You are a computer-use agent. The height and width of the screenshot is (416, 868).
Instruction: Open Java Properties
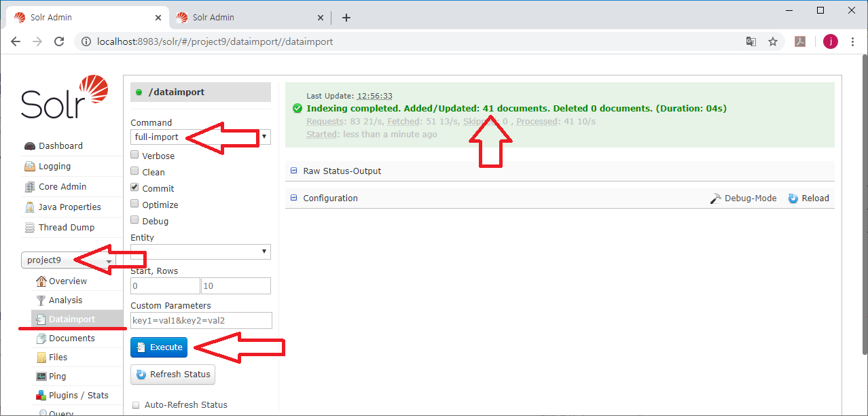click(x=70, y=207)
